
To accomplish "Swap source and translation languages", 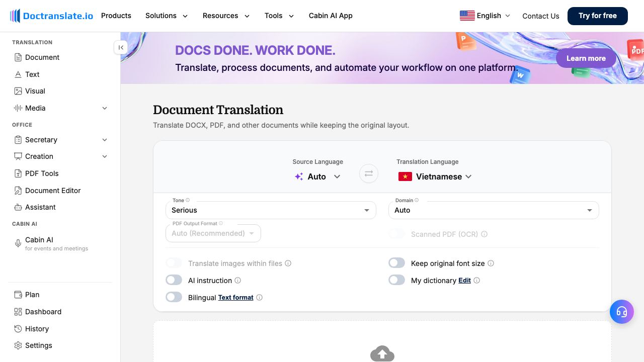I will pyautogui.click(x=369, y=173).
